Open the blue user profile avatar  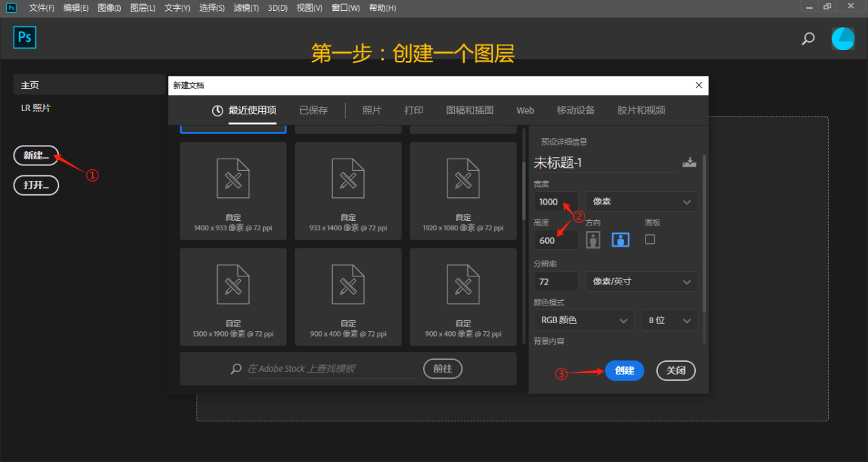[843, 39]
